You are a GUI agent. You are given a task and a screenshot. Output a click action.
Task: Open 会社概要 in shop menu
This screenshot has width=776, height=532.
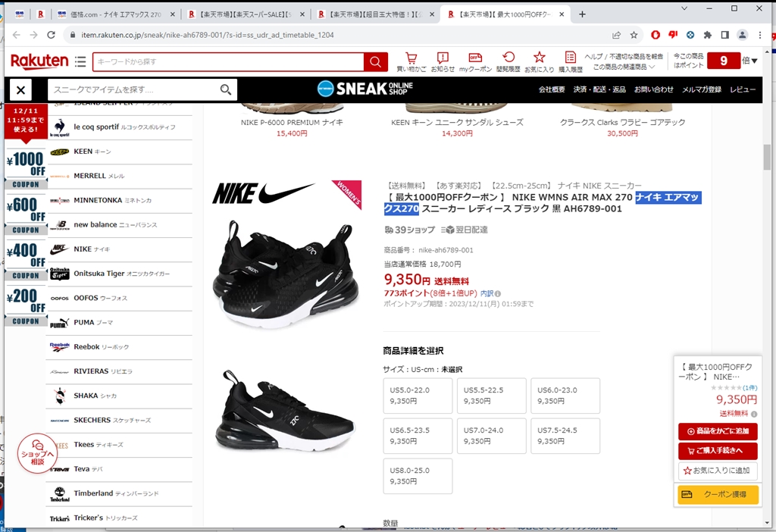point(552,89)
